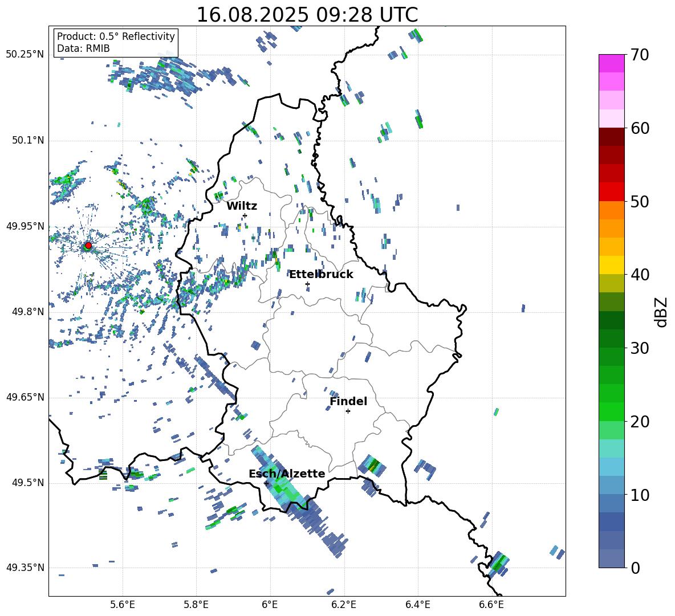Click the Ettelbruck city label
This screenshot has height=616, width=675.
coord(321,275)
